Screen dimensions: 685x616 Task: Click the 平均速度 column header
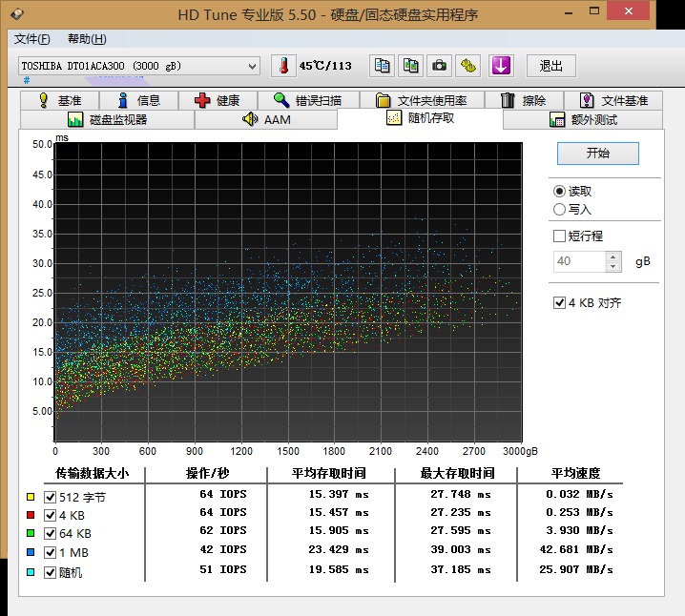[575, 473]
